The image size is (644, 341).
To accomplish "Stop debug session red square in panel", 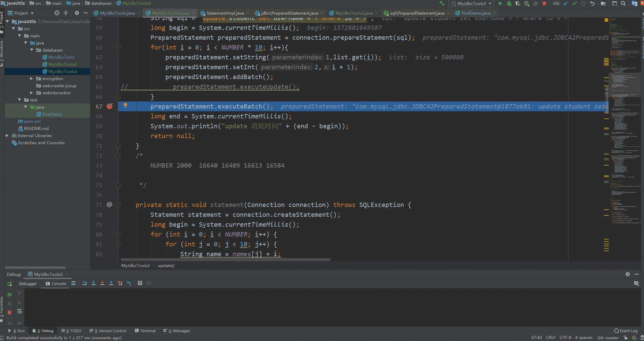I will 9,312.
